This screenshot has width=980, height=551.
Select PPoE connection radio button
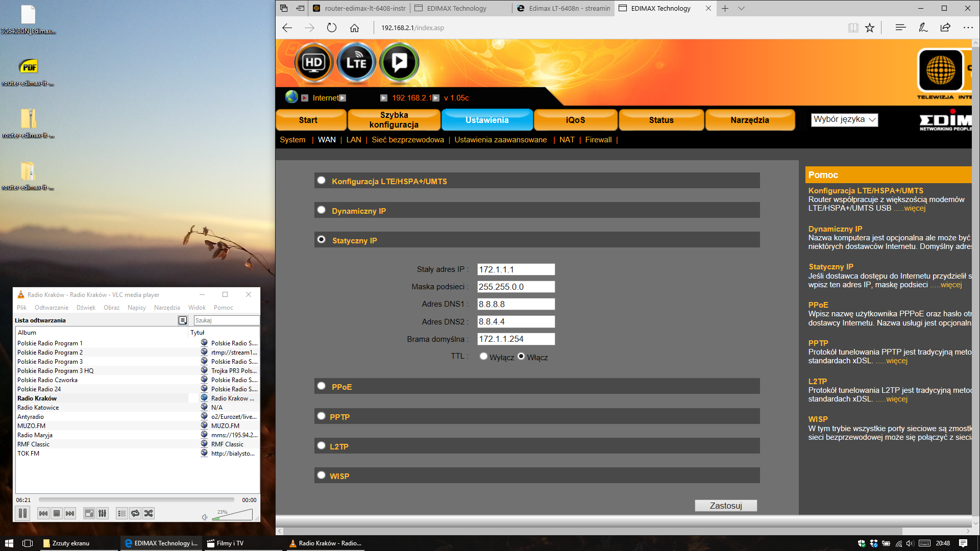coord(321,386)
